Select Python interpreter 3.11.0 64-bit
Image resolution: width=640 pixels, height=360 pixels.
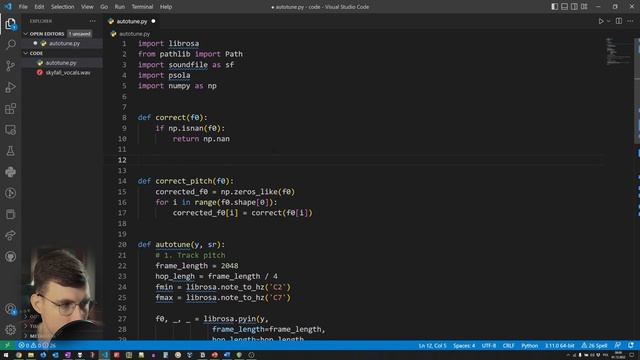560,345
